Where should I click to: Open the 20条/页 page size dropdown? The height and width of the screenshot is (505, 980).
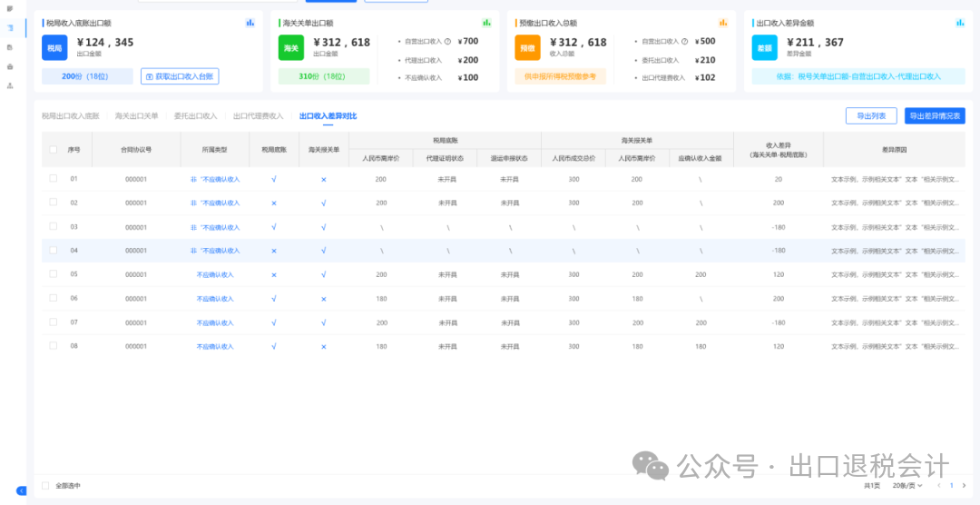(908, 486)
